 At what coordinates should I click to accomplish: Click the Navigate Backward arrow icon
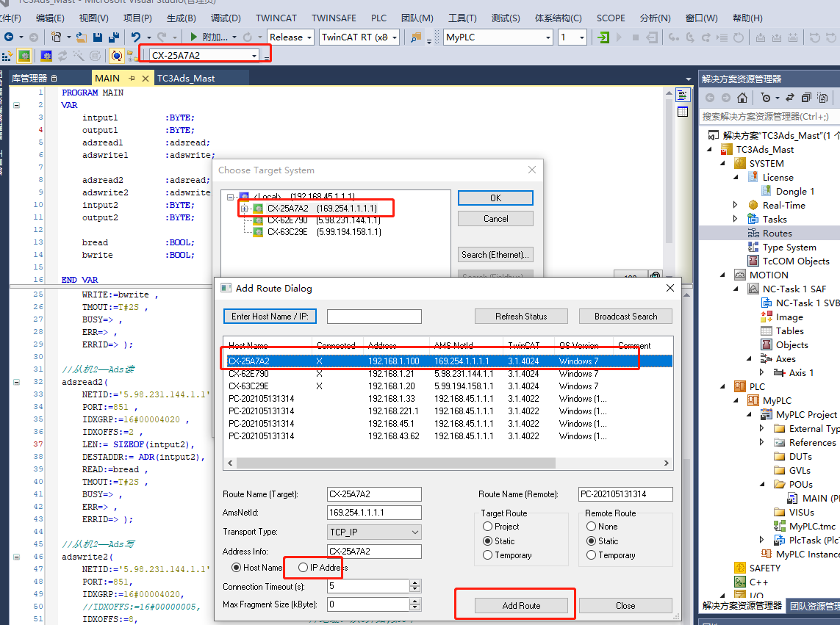pos(9,37)
